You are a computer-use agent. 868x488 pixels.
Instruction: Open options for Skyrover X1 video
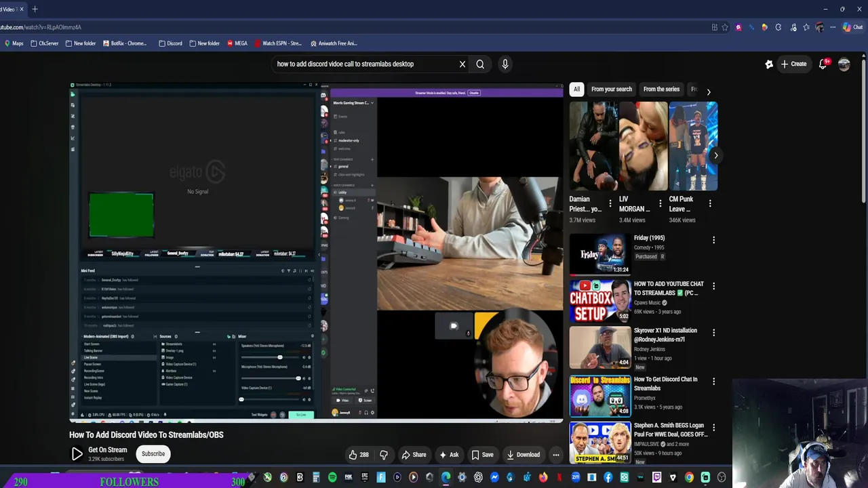(x=713, y=333)
